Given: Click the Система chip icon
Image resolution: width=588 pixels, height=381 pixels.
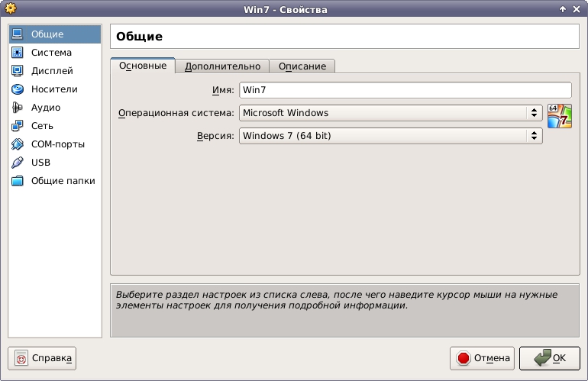Looking at the screenshot, I should click(18, 53).
